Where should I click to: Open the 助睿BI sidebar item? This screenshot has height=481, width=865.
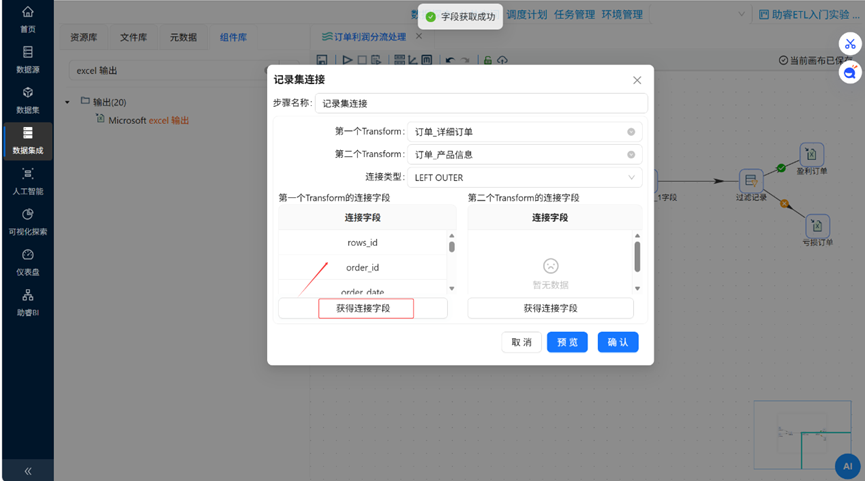[28, 303]
